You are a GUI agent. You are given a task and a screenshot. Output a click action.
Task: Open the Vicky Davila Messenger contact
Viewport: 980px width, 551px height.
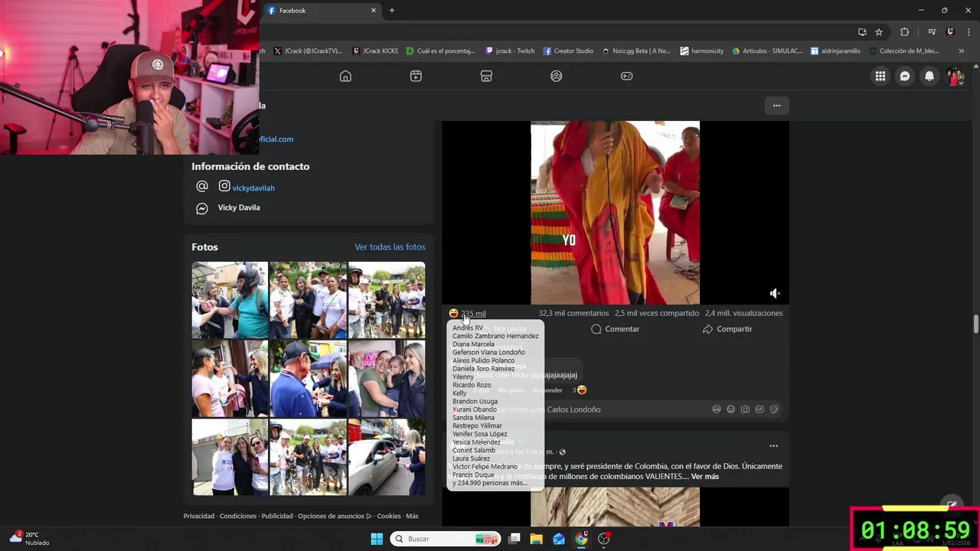(x=239, y=207)
